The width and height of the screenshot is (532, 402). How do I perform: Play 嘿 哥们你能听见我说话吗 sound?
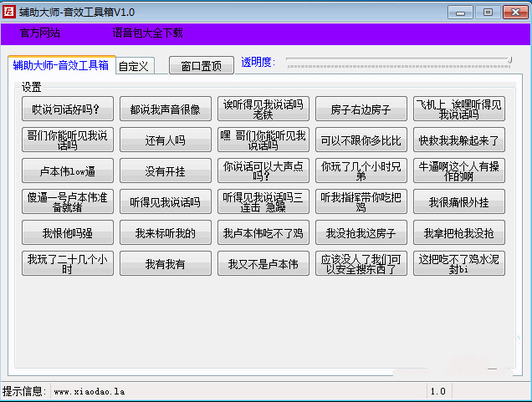click(263, 140)
